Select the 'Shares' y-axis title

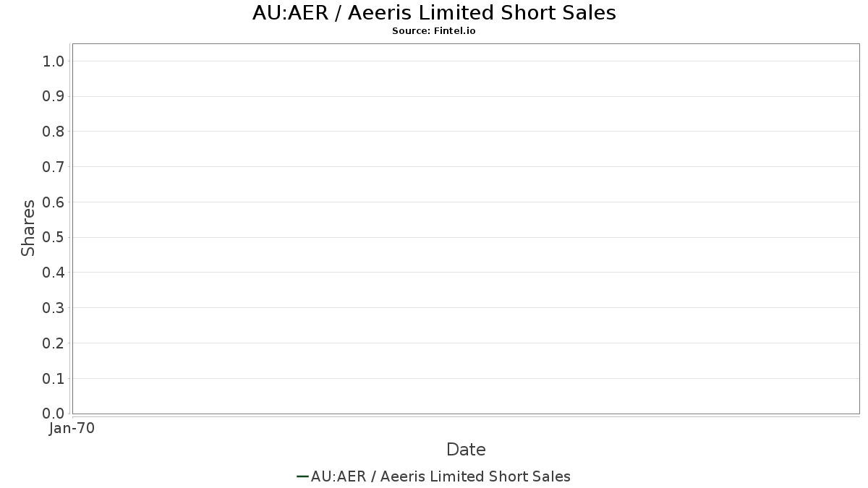(28, 228)
